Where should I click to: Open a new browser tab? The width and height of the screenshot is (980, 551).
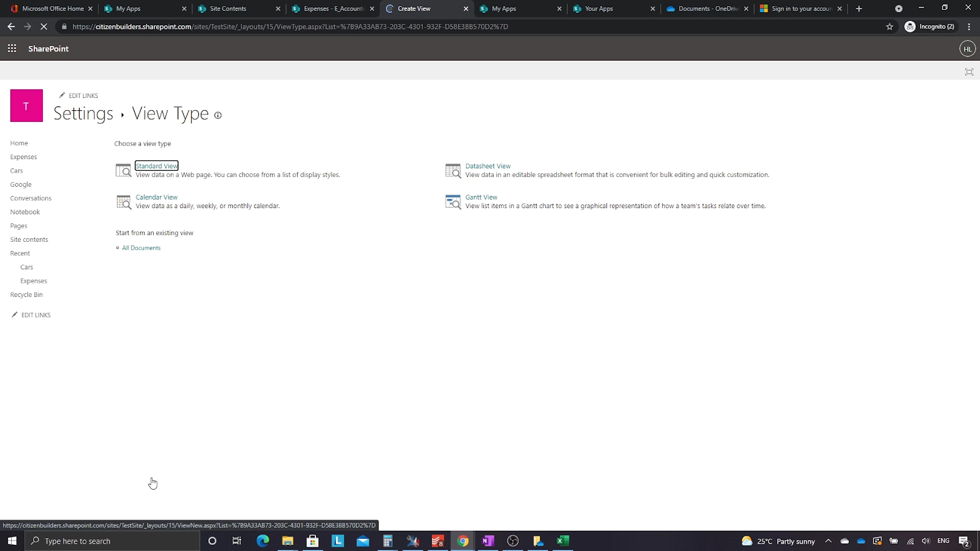(x=859, y=9)
